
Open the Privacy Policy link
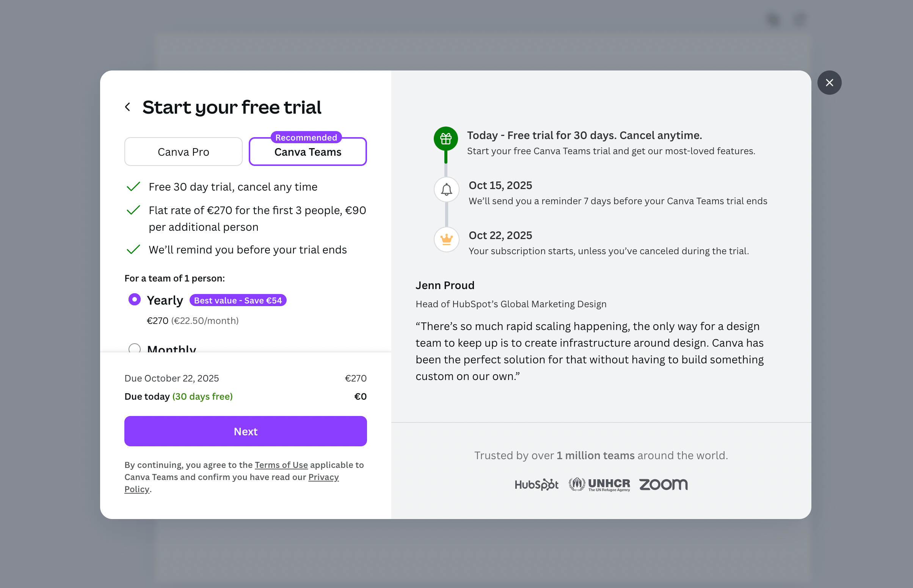click(323, 477)
